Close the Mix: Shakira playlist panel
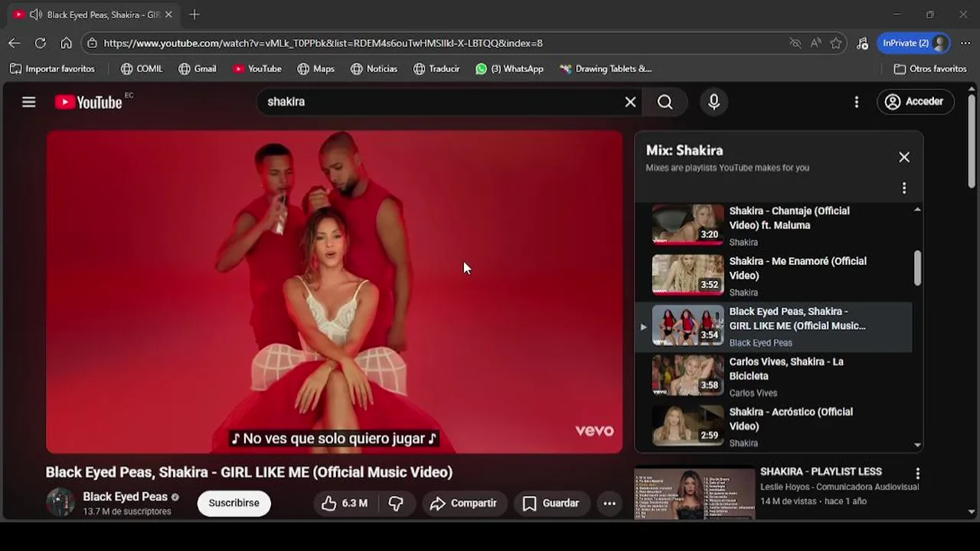 coord(904,157)
